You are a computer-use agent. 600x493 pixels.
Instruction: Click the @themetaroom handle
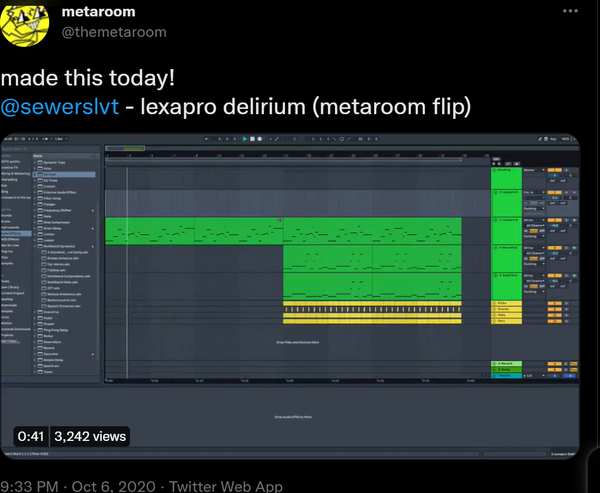pyautogui.click(x=114, y=32)
